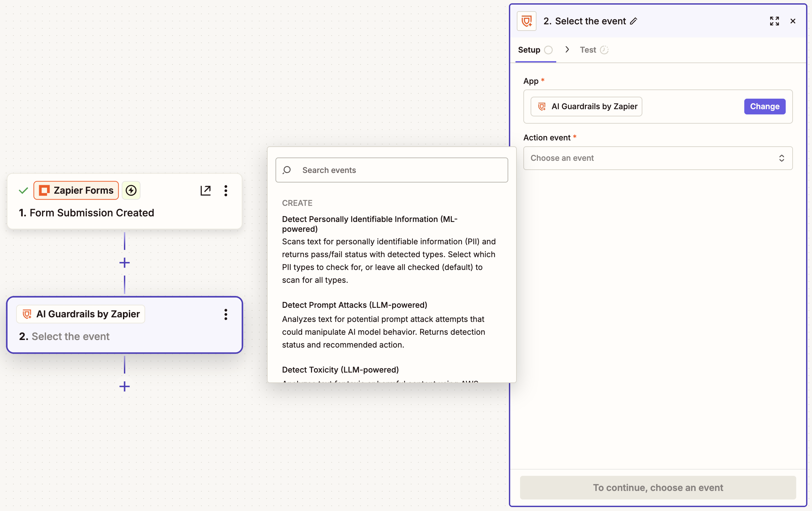This screenshot has height=511, width=812.
Task: Click the plus below the AI Guardrails step
Action: click(125, 387)
